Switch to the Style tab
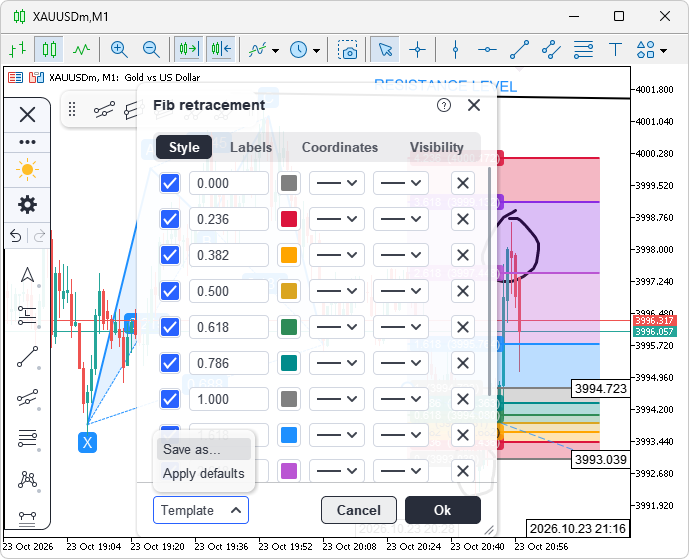Screen dimensions: 689x559 (x=184, y=147)
